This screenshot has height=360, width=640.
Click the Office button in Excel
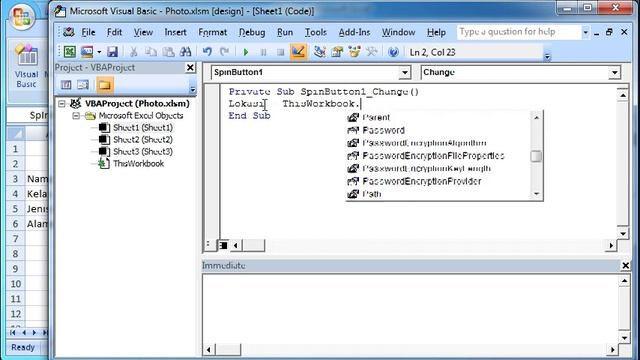pyautogui.click(x=22, y=16)
